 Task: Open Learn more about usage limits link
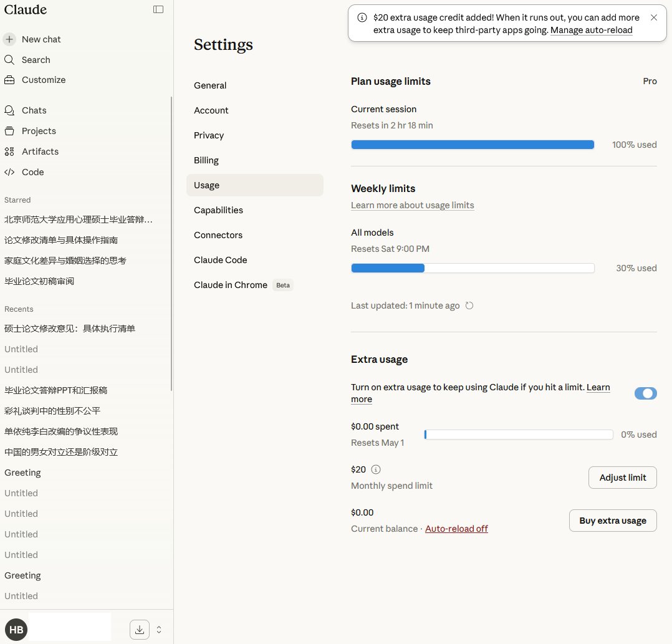(x=412, y=205)
